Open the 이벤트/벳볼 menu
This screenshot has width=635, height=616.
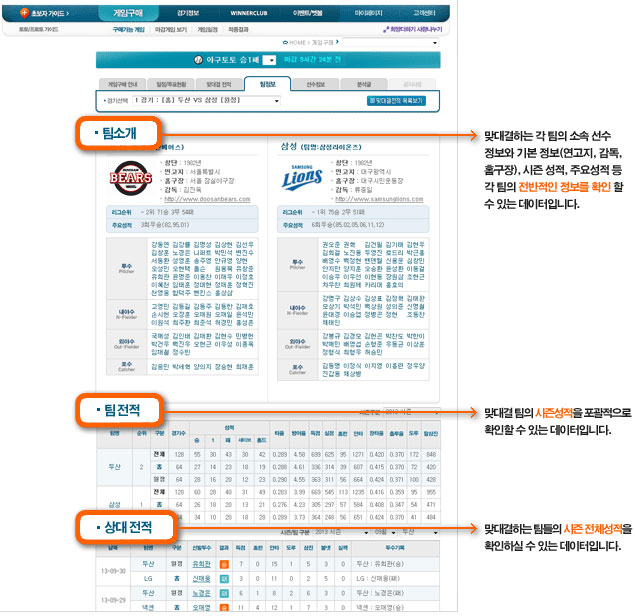pyautogui.click(x=308, y=13)
